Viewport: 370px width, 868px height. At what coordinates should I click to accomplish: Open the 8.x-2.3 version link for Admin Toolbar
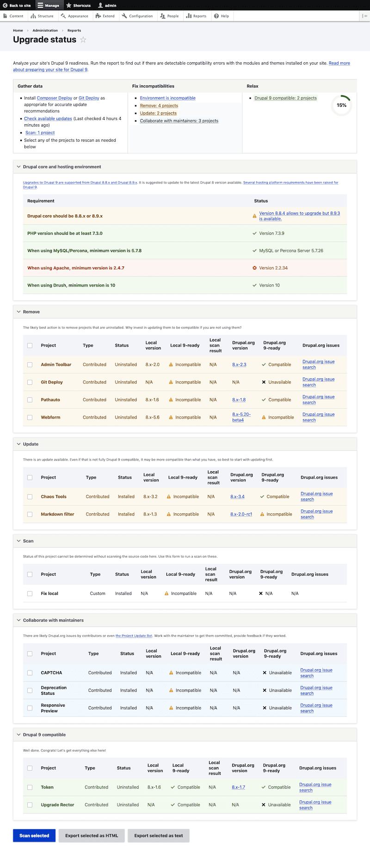pos(239,365)
